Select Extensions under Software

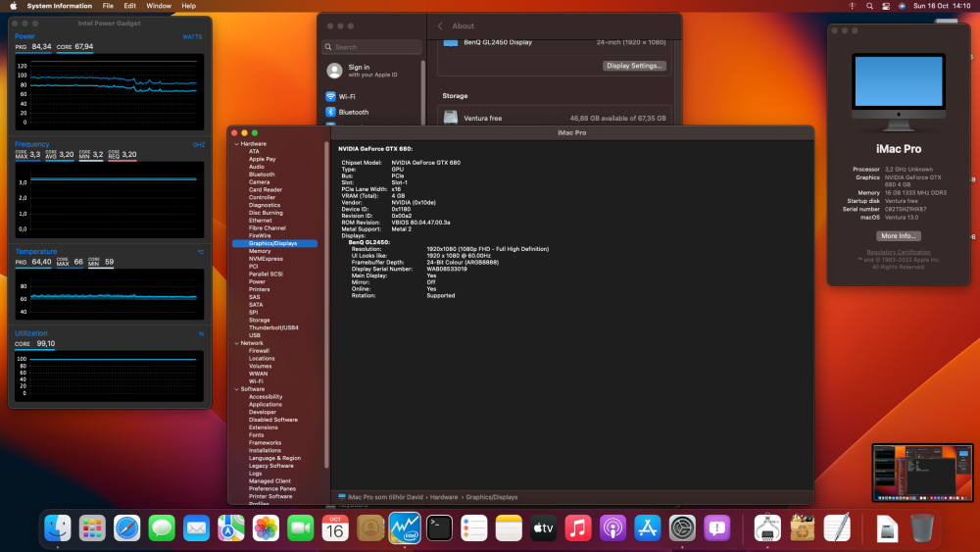pos(263,427)
